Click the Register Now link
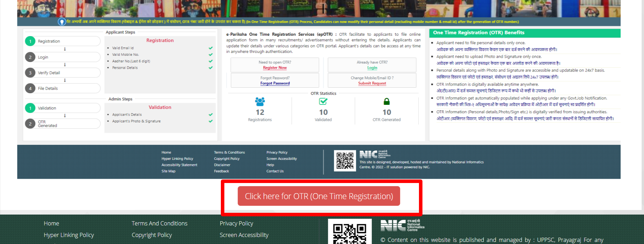Screen dimensions: 644x244 pyautogui.click(x=275, y=68)
